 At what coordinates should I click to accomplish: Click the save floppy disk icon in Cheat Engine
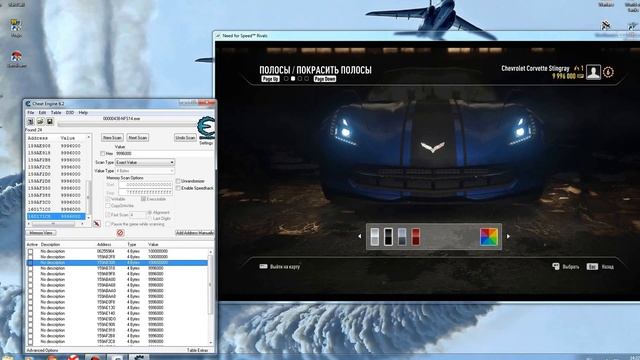(x=50, y=122)
